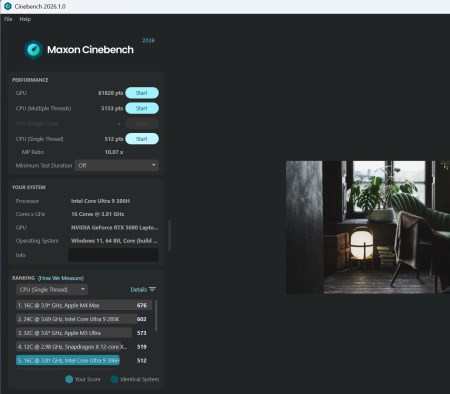Click the 676 score in ranking

point(142,305)
